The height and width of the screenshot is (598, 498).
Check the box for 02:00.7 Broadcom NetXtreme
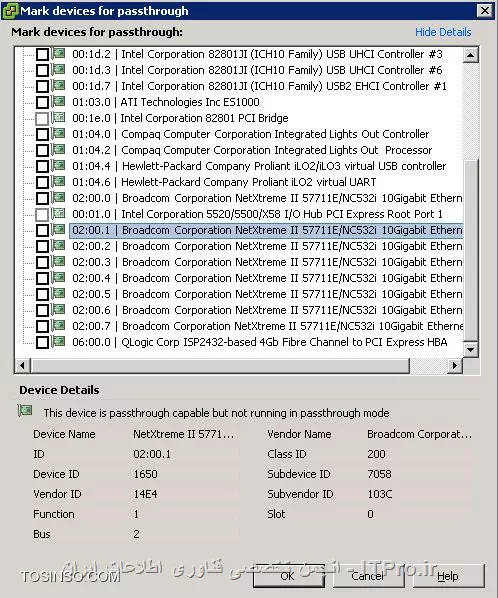tap(42, 327)
